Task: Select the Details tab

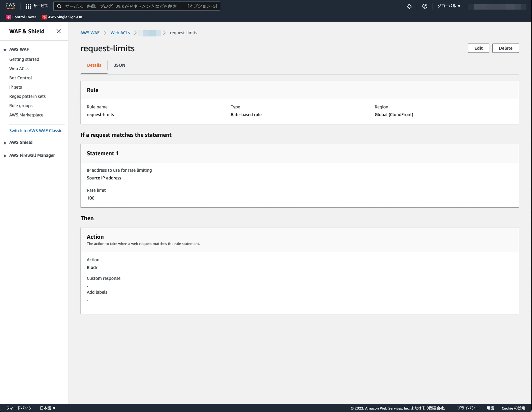Action: click(x=94, y=65)
